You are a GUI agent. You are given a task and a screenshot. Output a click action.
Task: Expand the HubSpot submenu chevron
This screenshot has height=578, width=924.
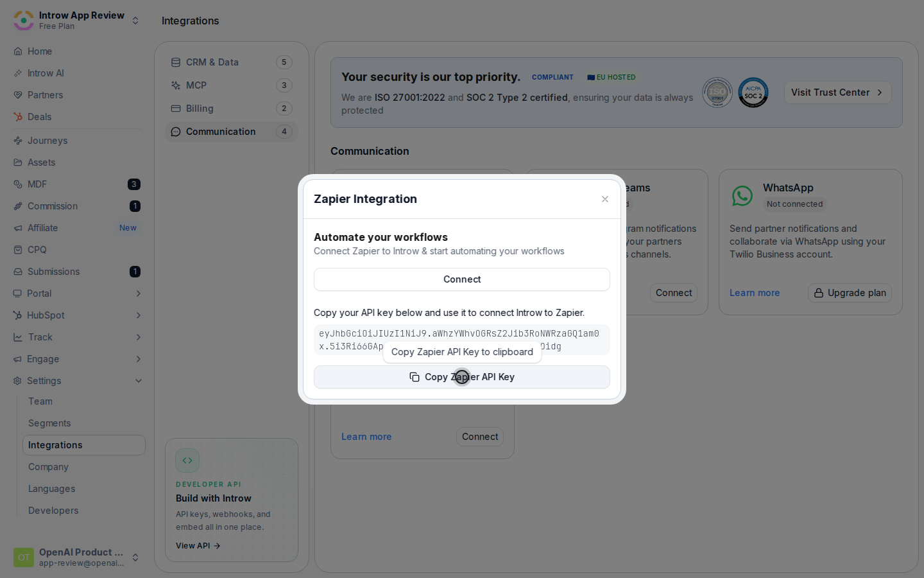pyautogui.click(x=138, y=315)
